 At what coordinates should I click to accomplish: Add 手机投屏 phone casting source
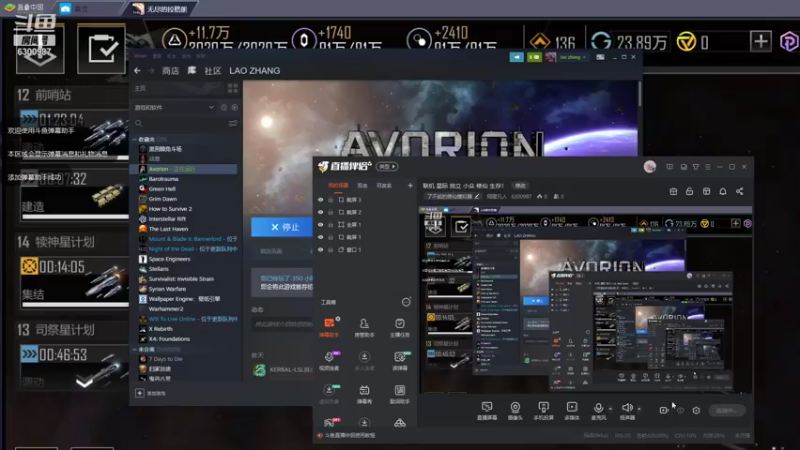[x=543, y=410]
